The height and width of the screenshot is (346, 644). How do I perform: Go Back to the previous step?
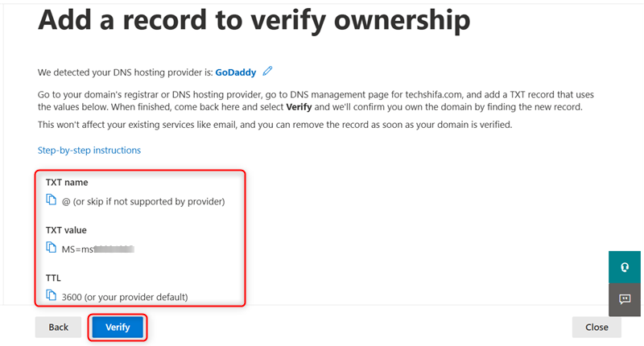58,327
